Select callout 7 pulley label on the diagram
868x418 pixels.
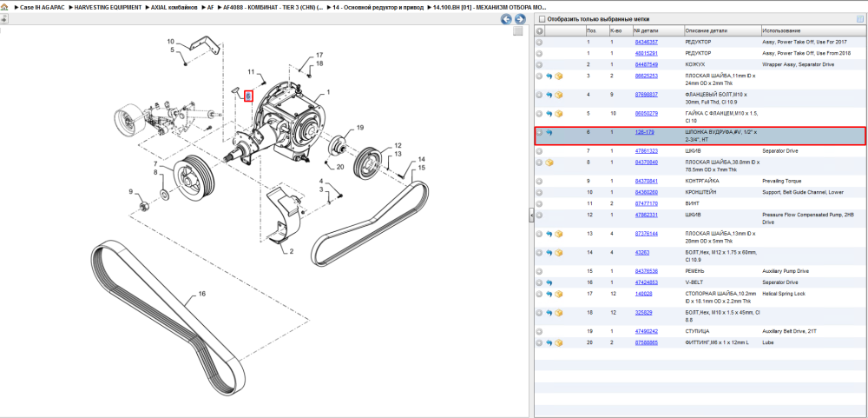pos(156,164)
